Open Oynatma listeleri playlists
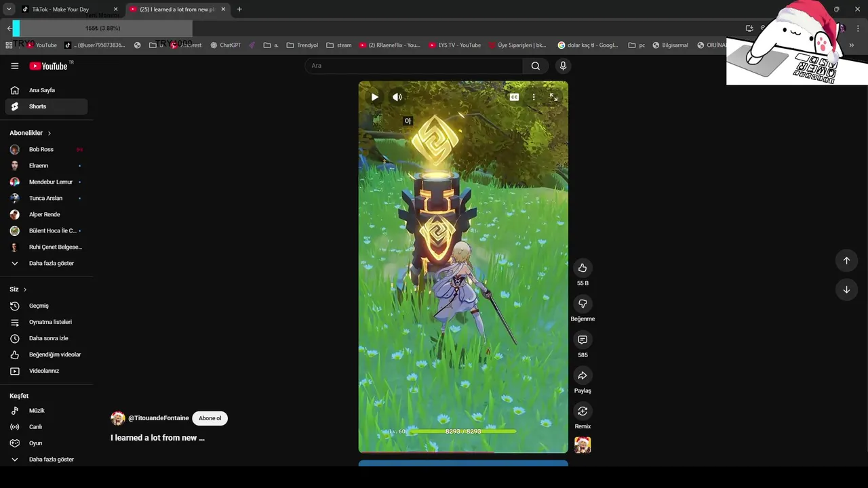 point(46,322)
